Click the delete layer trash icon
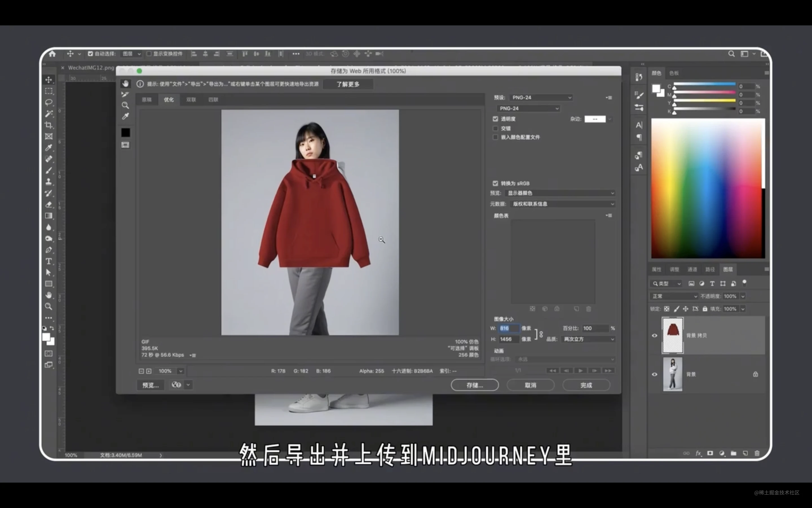Image resolution: width=812 pixels, height=508 pixels. point(757,453)
